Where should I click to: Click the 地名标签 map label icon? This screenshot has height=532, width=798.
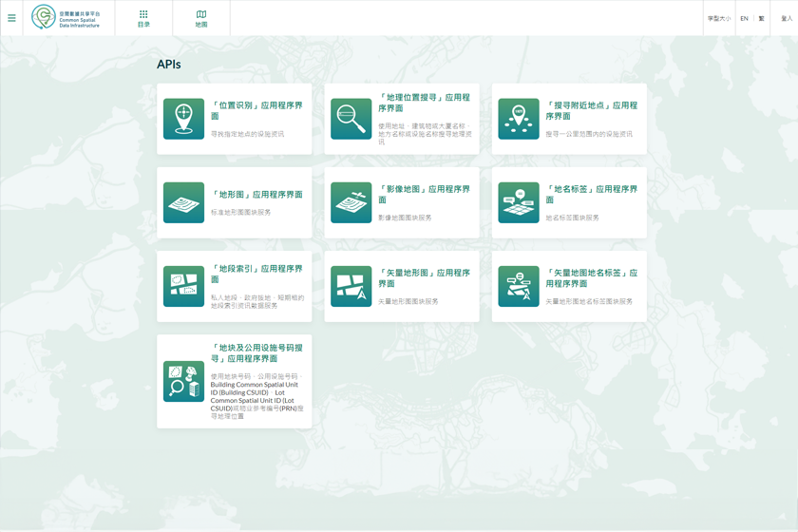point(519,202)
